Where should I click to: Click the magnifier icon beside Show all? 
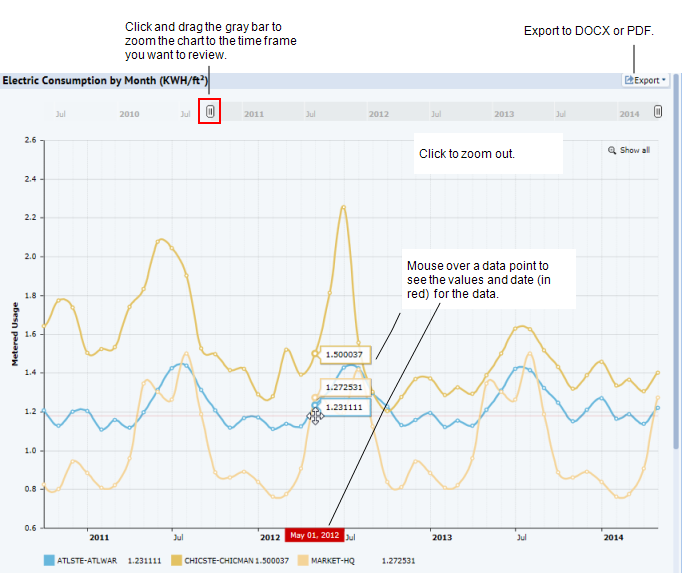(x=612, y=151)
